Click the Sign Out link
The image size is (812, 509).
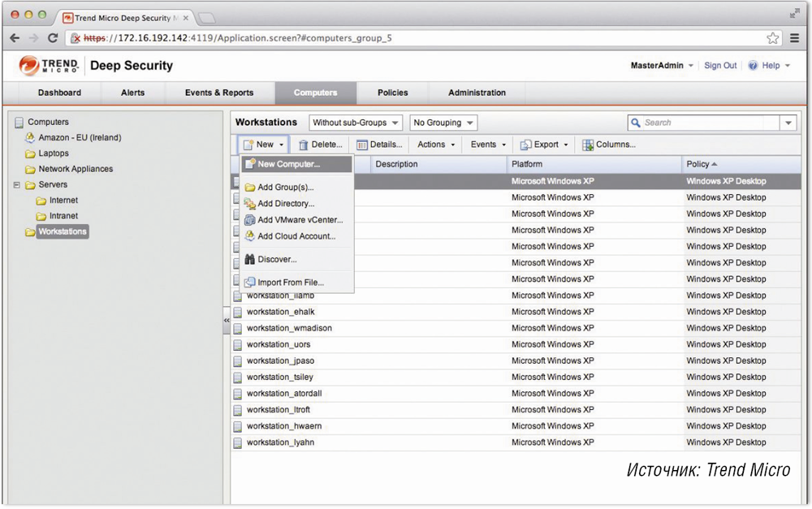coord(720,66)
